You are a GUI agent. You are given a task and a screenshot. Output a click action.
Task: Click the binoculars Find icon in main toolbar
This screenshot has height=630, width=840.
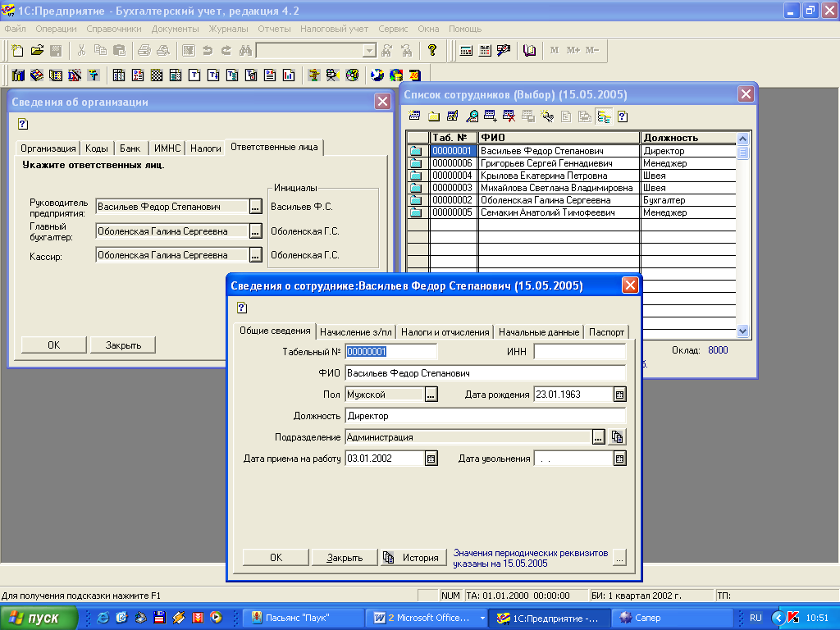pos(245,50)
